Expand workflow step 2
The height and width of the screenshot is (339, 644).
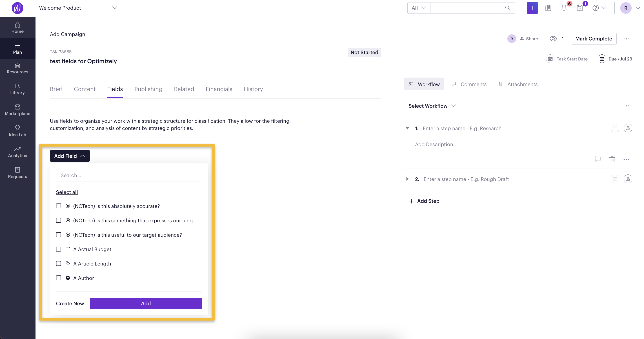tap(407, 179)
